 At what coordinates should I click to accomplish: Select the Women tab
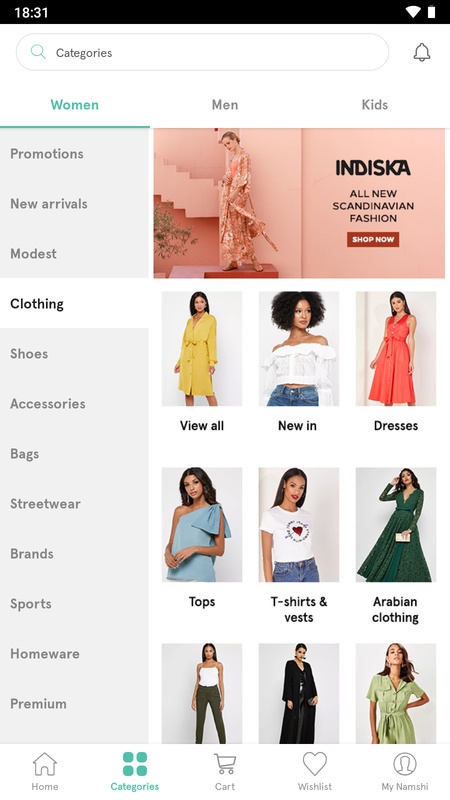[x=74, y=105]
